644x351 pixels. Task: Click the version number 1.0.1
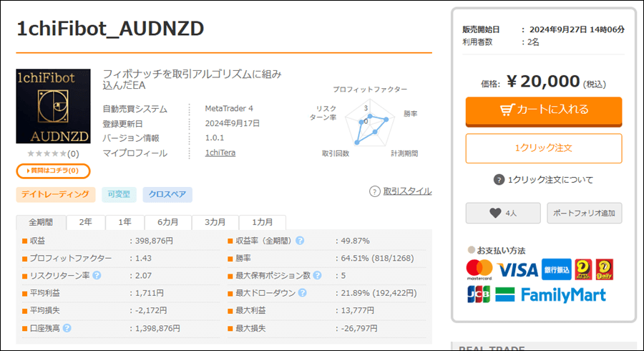click(x=215, y=138)
